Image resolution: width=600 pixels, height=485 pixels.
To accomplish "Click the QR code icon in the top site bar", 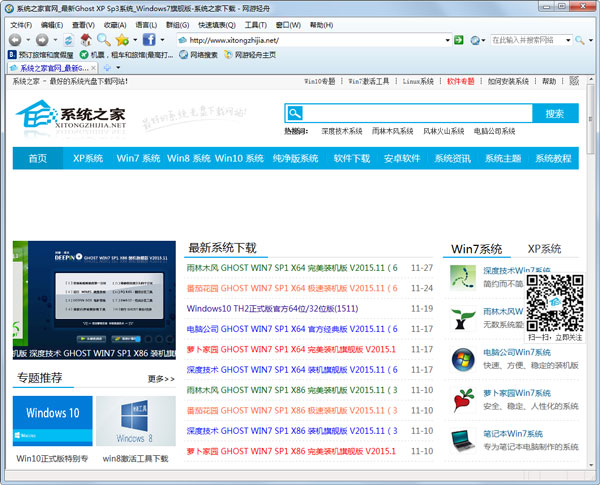I will coord(574,81).
